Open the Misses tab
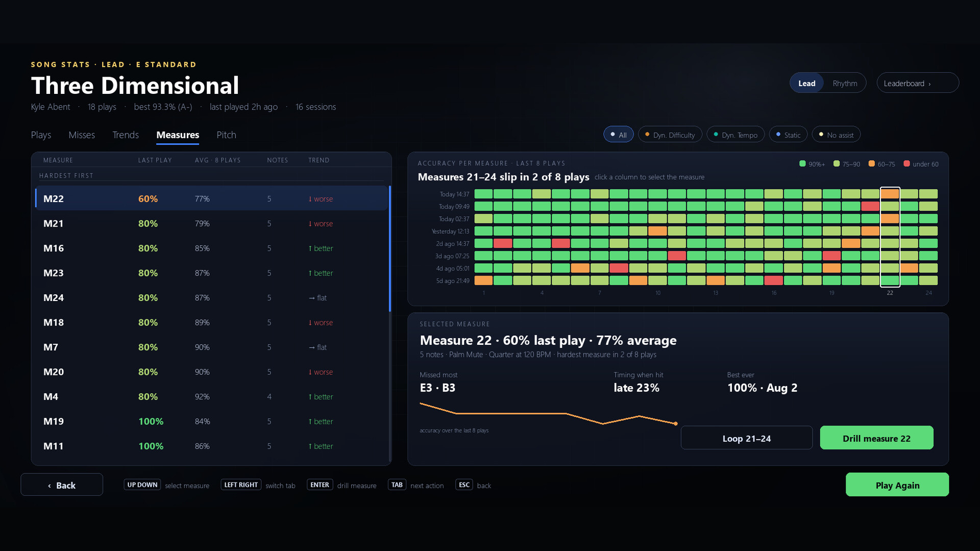This screenshot has width=980, height=551. 82,135
